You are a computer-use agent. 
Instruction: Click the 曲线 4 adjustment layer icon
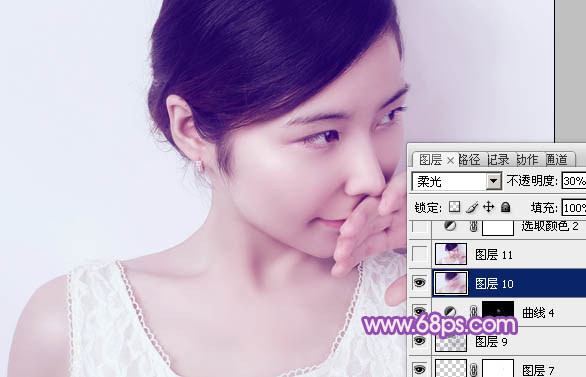450,311
